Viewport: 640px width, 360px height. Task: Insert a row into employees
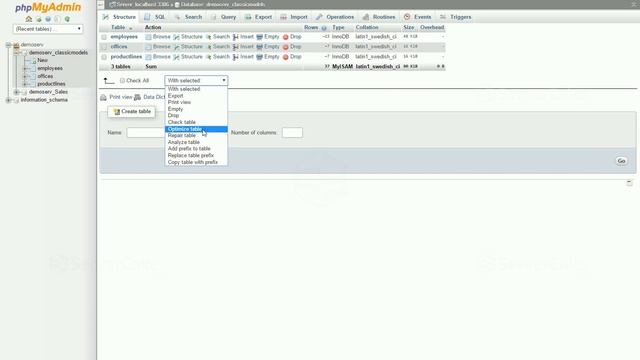(243, 37)
